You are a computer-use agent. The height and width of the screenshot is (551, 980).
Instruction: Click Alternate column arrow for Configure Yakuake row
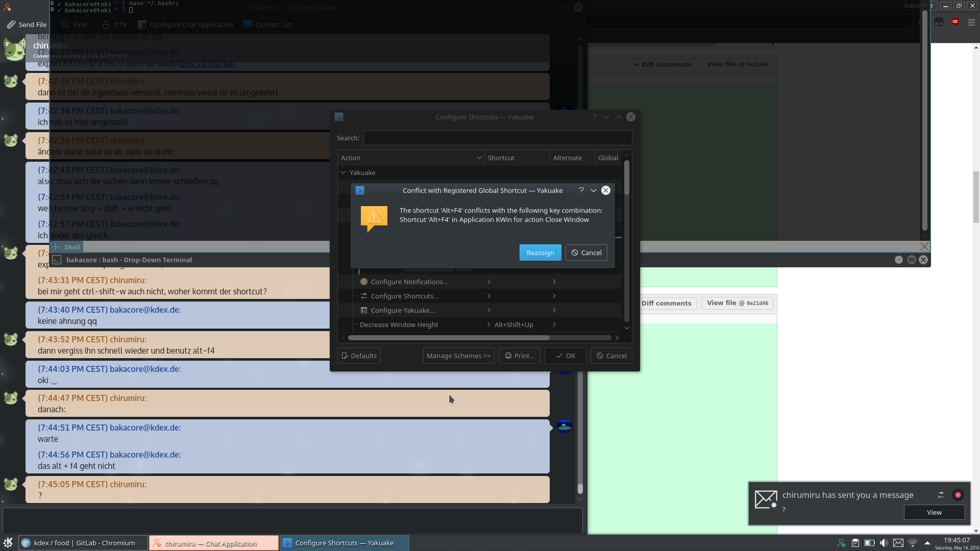click(x=554, y=310)
